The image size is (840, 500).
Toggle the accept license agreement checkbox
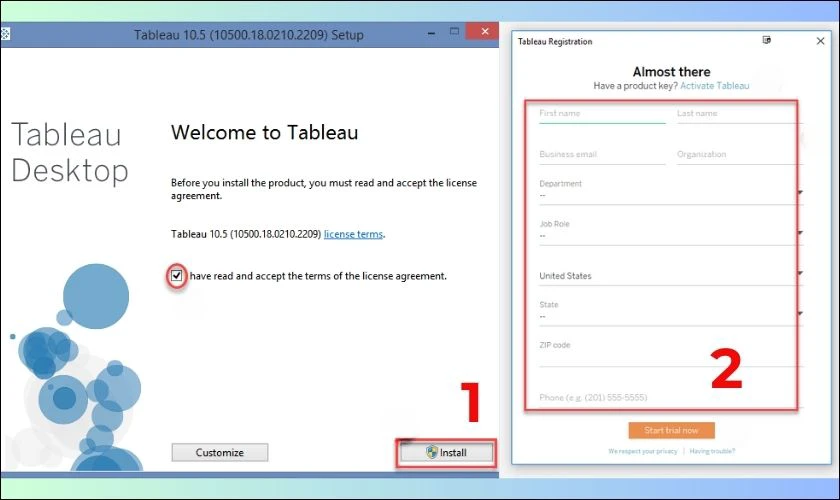click(176, 276)
